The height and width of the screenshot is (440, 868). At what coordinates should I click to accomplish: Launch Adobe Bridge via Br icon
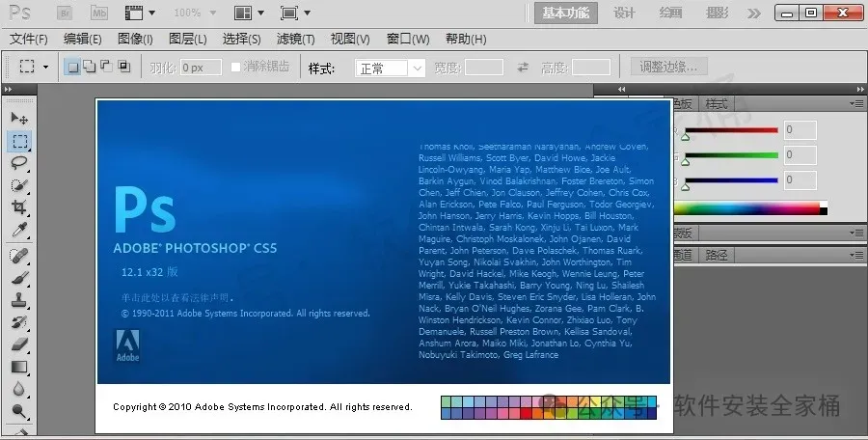pos(65,13)
